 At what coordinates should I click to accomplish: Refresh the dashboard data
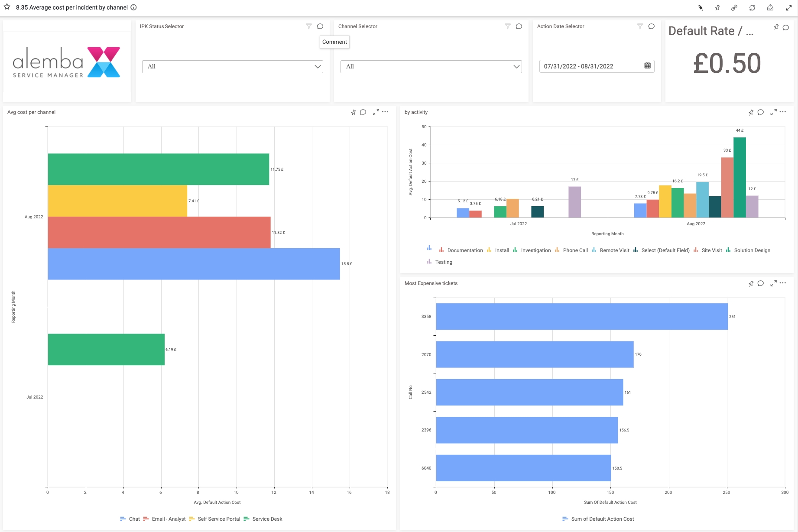[752, 8]
